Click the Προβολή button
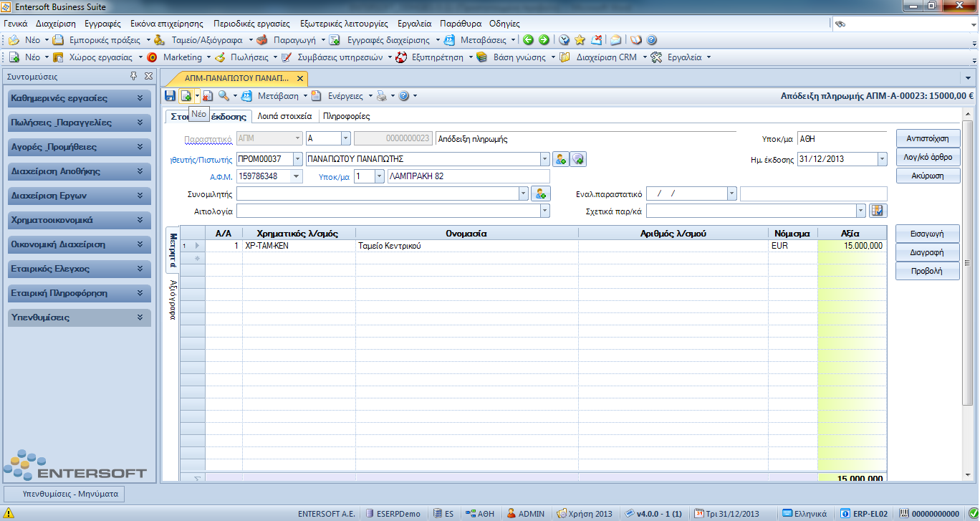This screenshot has width=980, height=521. tap(928, 271)
